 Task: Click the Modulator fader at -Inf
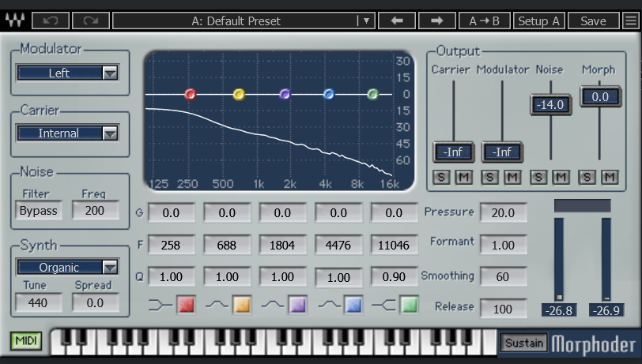(502, 152)
